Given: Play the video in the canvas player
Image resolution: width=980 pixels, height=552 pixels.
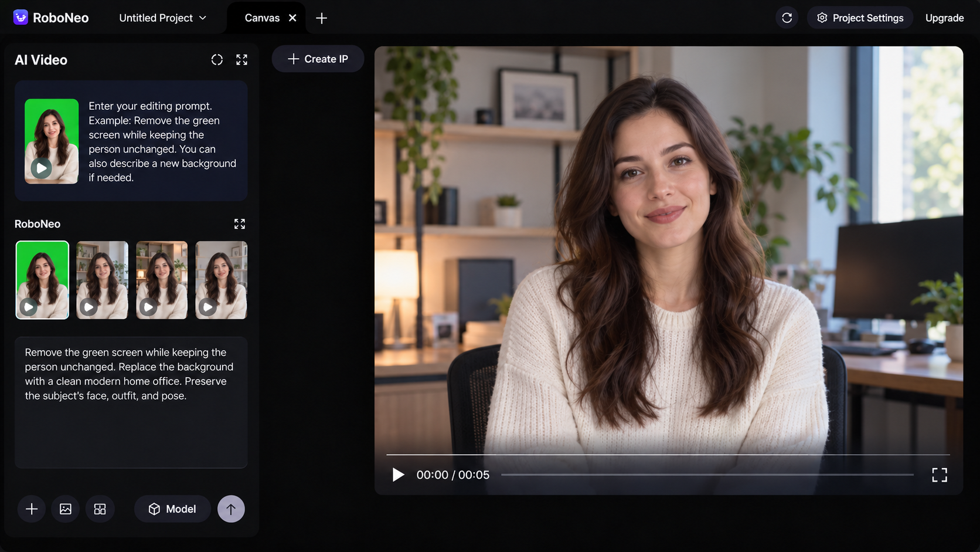Looking at the screenshot, I should (x=398, y=475).
